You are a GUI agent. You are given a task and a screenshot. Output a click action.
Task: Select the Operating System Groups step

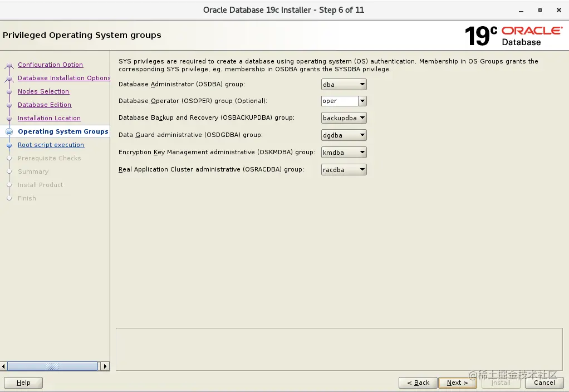click(x=63, y=131)
